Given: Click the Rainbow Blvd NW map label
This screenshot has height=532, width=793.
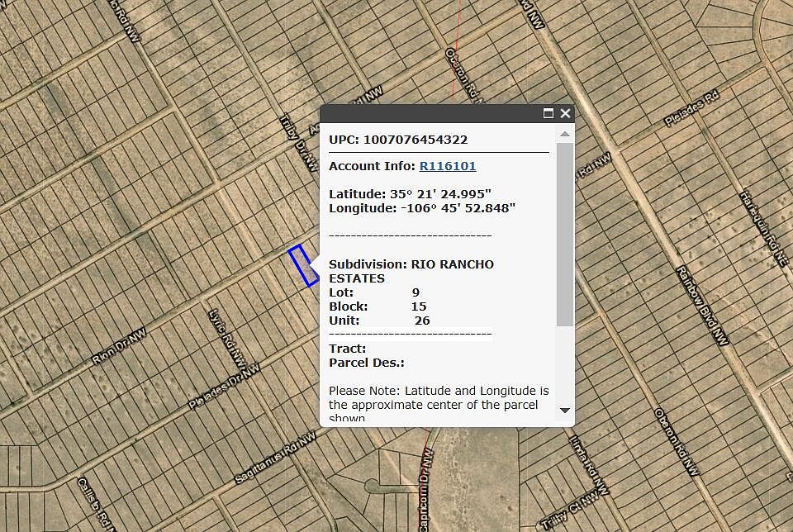Looking at the screenshot, I should click(x=701, y=305).
